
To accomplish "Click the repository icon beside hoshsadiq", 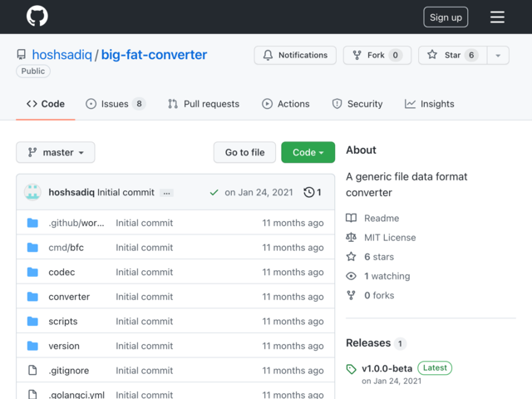I will pos(22,55).
